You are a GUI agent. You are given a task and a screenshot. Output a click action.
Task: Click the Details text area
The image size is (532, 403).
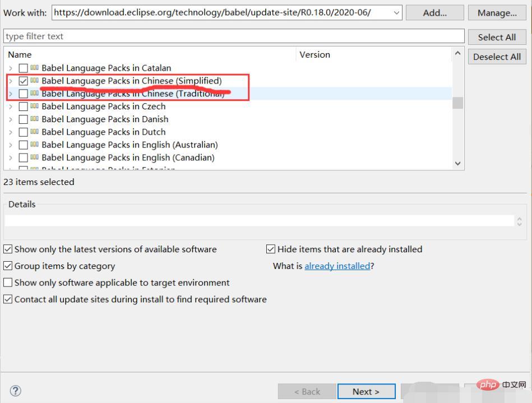coord(260,220)
